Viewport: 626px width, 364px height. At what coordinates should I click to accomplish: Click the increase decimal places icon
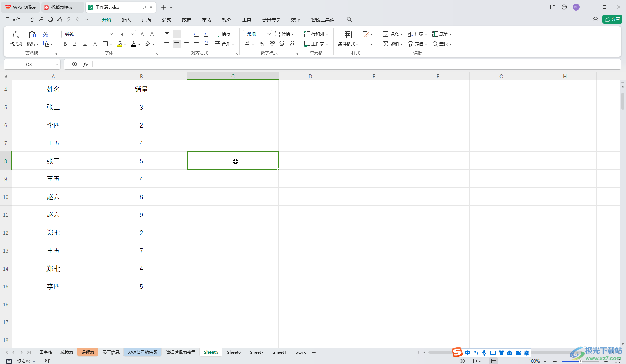(x=282, y=44)
